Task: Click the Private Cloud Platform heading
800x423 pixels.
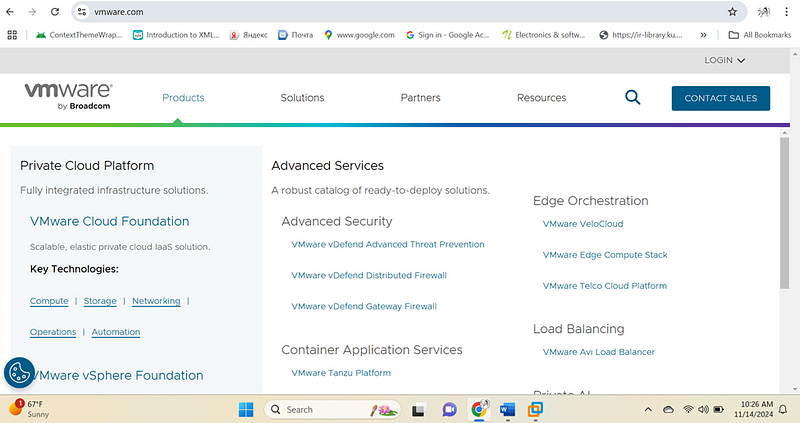Action: pyautogui.click(x=87, y=166)
